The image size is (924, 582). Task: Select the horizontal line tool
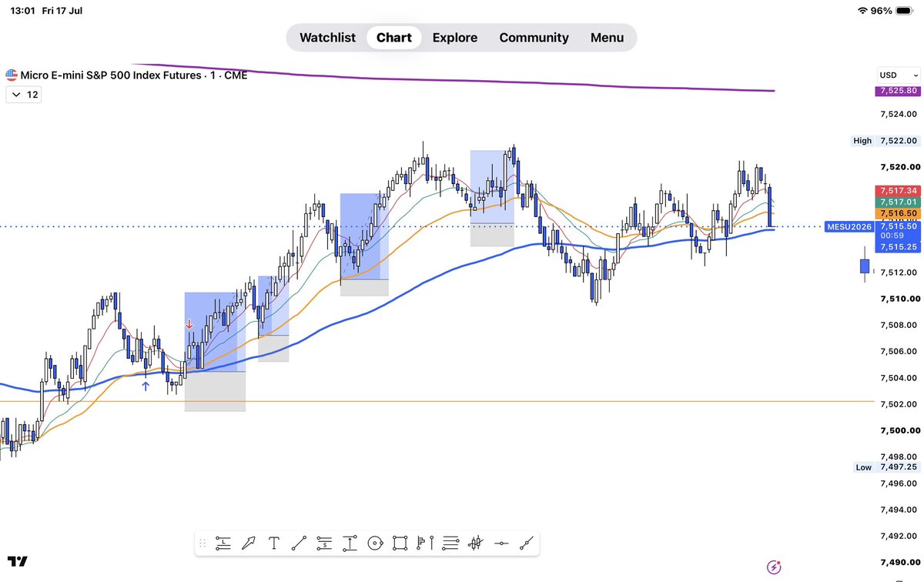(501, 543)
